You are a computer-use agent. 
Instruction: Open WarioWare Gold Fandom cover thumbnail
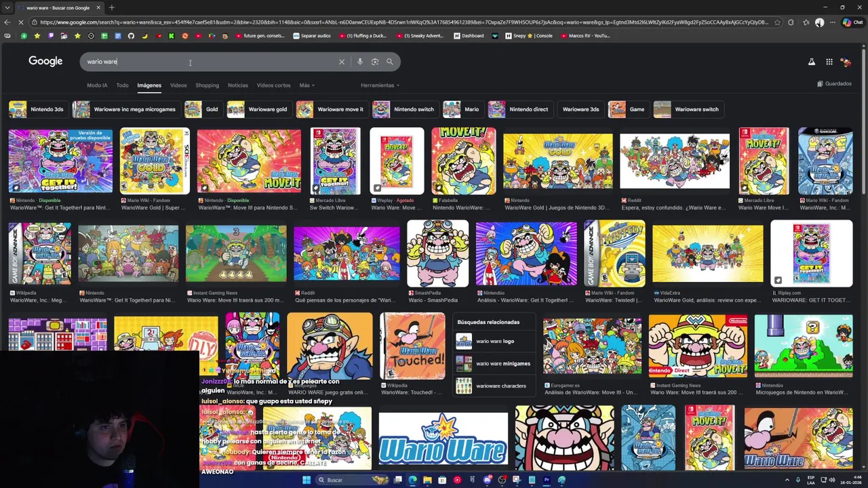155,161
